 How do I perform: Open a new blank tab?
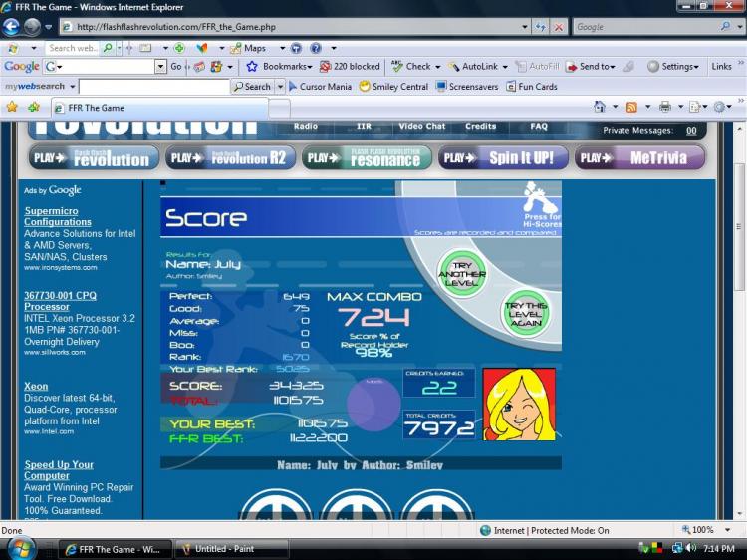coord(279,109)
